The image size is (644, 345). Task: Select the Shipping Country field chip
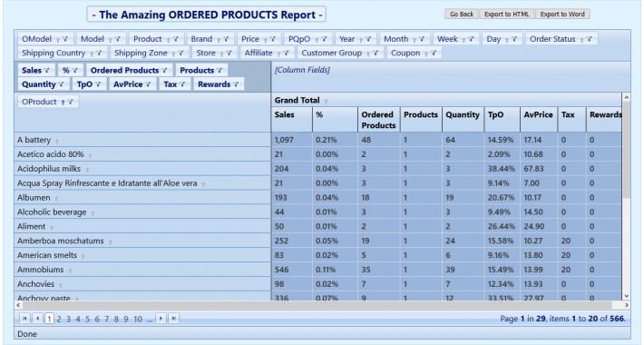coord(62,53)
